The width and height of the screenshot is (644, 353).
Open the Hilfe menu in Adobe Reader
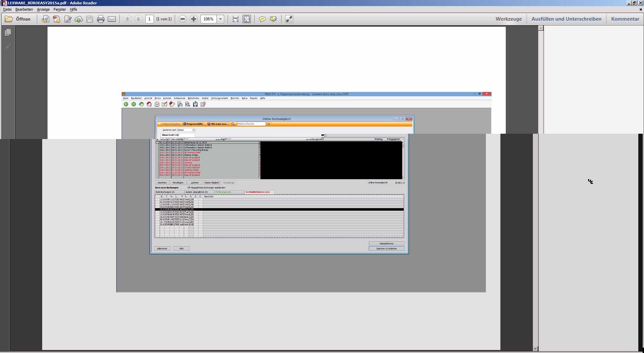pyautogui.click(x=73, y=9)
